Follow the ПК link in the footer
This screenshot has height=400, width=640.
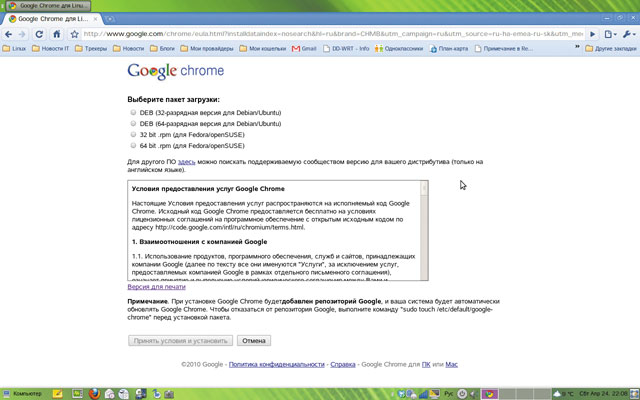click(426, 364)
